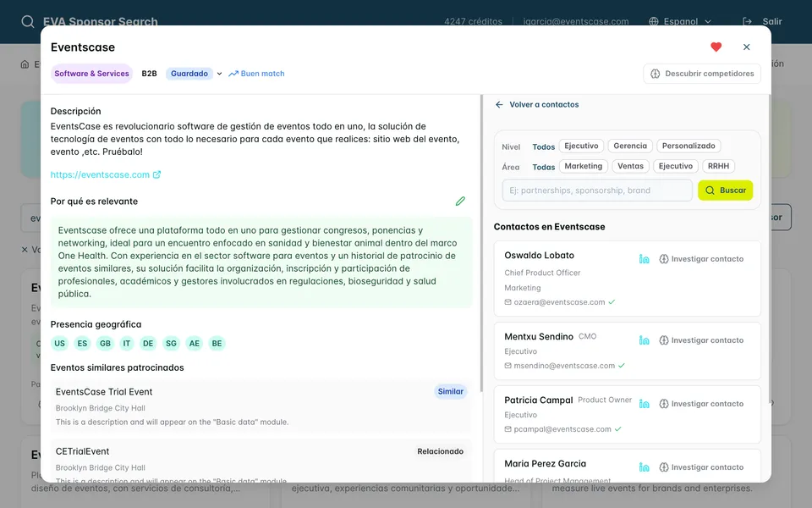Viewport: 812px width, 508px height.
Task: Click external link icon beside eventscase.com
Action: (156, 174)
